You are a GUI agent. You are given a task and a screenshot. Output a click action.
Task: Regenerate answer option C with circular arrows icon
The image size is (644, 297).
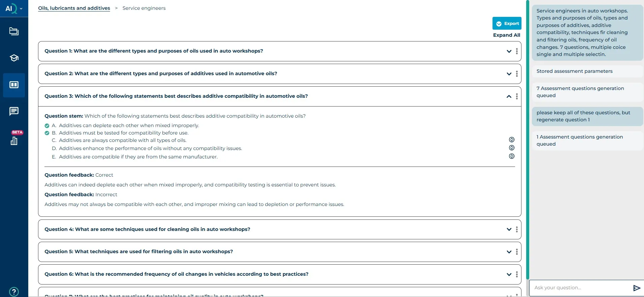tap(511, 139)
